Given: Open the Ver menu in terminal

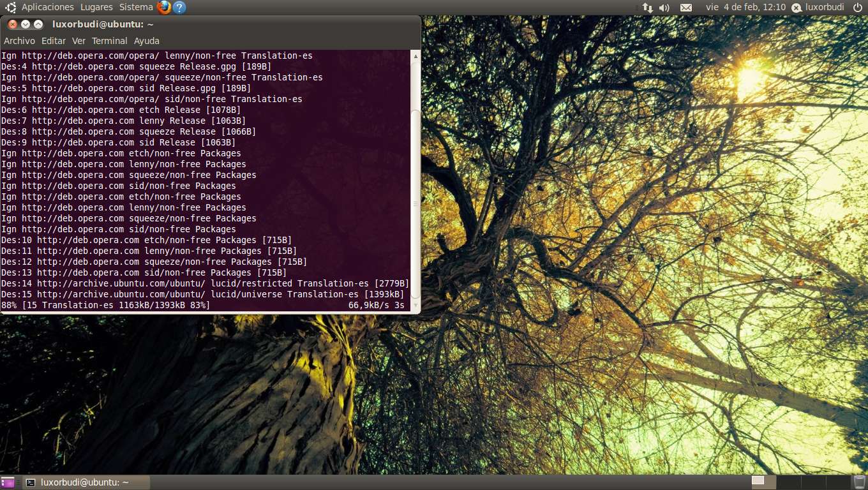Looking at the screenshot, I should tap(79, 41).
